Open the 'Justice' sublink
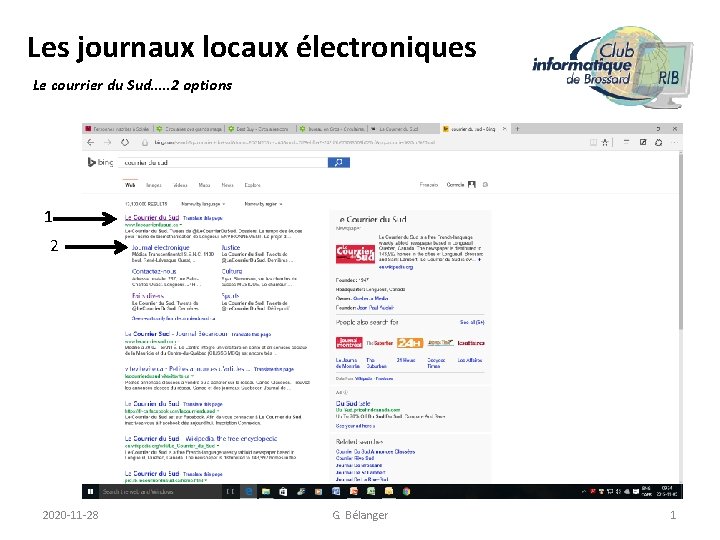 point(231,248)
